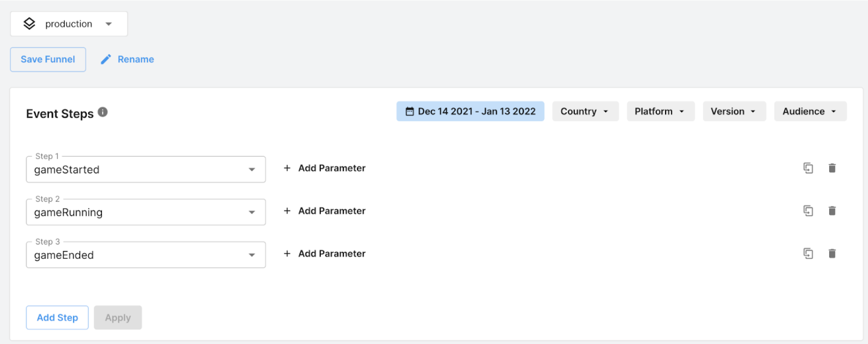Rename the funnel
The height and width of the screenshot is (344, 868).
127,59
